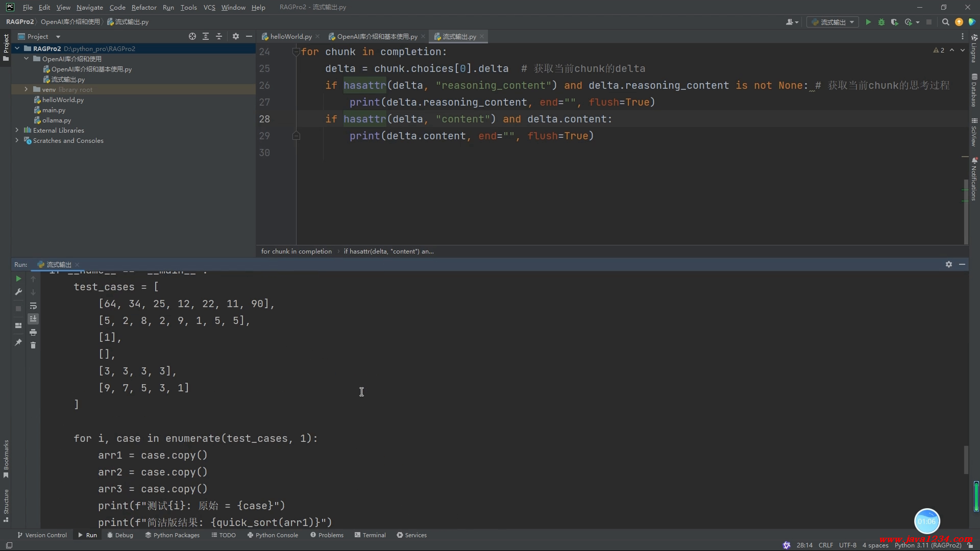Open the run configuration dropdown
This screenshot has height=551, width=980.
pyautogui.click(x=833, y=22)
